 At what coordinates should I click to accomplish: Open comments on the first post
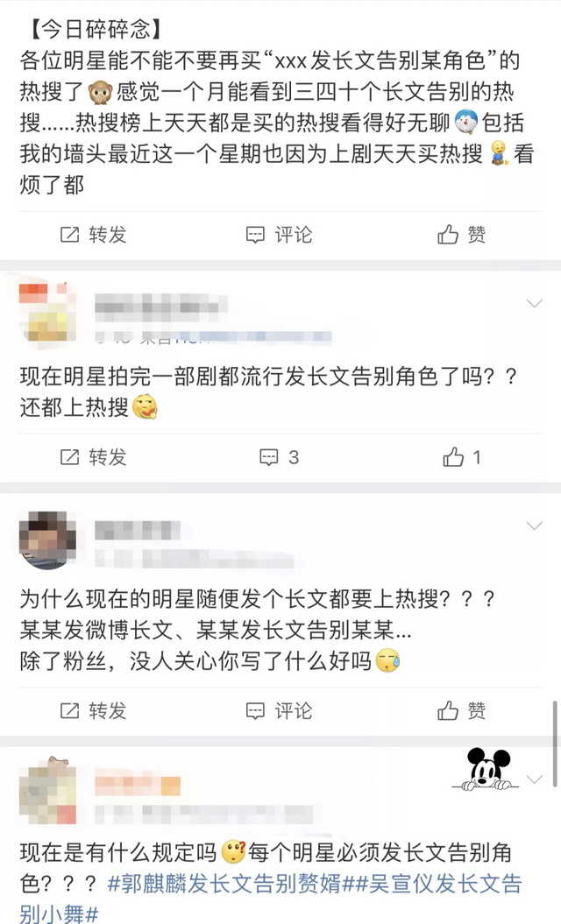click(x=279, y=235)
